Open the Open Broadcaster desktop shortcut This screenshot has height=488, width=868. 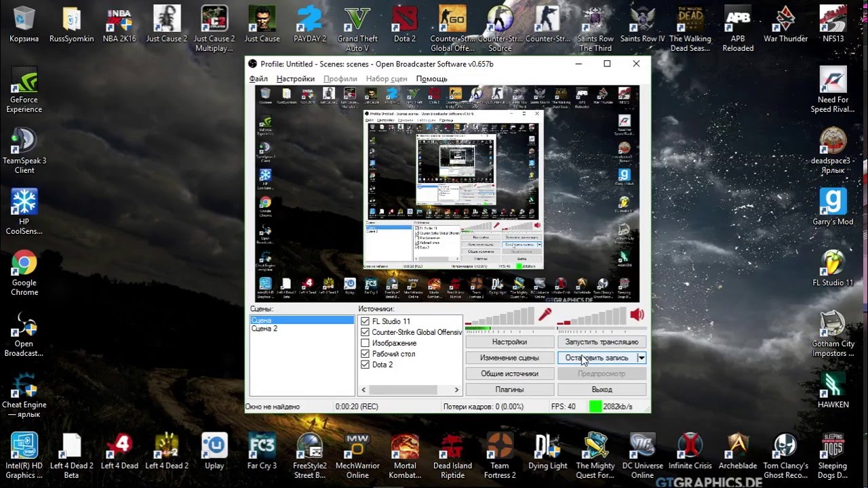[24, 334]
